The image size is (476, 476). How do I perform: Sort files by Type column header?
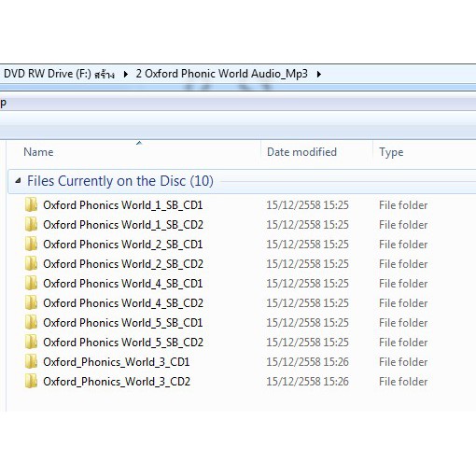[x=391, y=152]
